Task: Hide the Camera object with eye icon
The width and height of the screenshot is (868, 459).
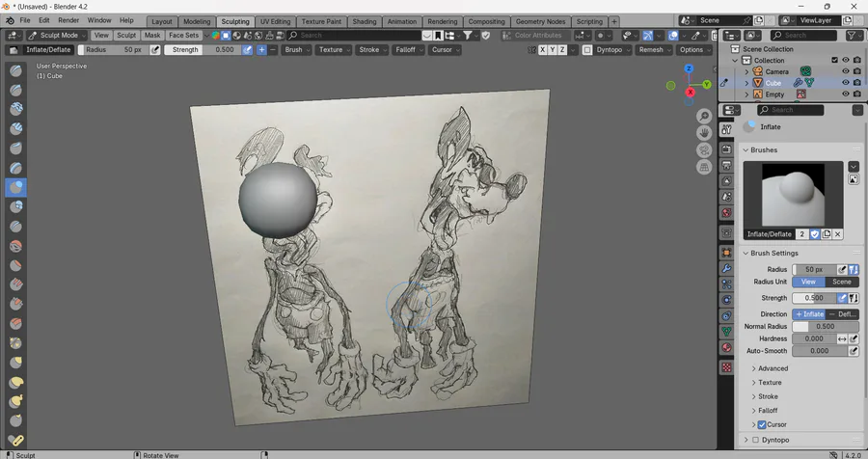Action: click(x=845, y=71)
